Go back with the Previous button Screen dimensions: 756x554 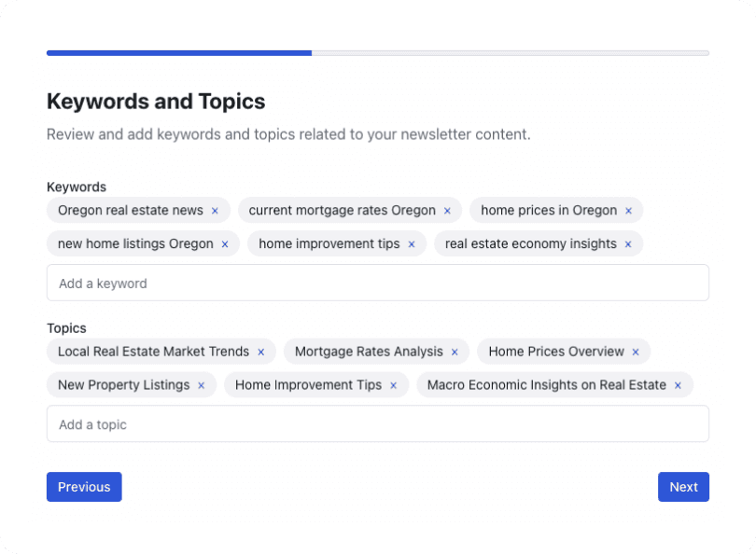click(84, 487)
